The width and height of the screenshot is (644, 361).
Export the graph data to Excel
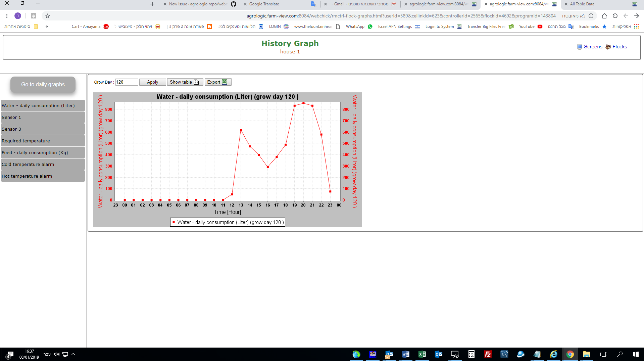[x=218, y=82]
